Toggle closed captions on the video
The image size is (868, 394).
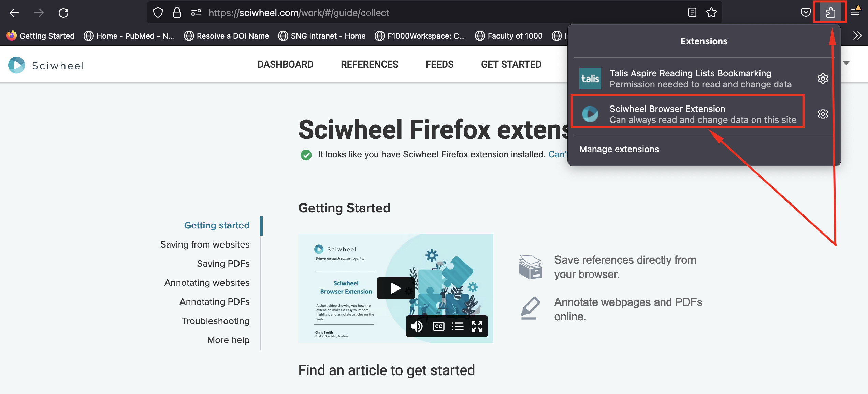click(x=438, y=326)
